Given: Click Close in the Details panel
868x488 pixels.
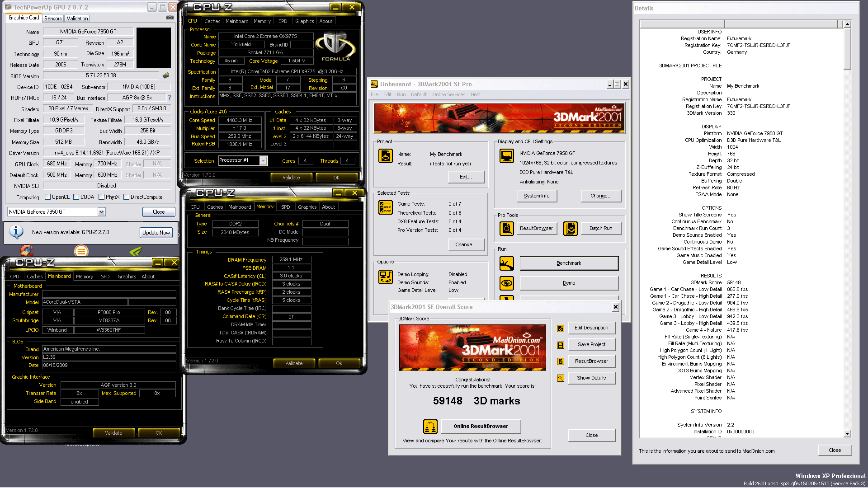Looking at the screenshot, I should [835, 450].
